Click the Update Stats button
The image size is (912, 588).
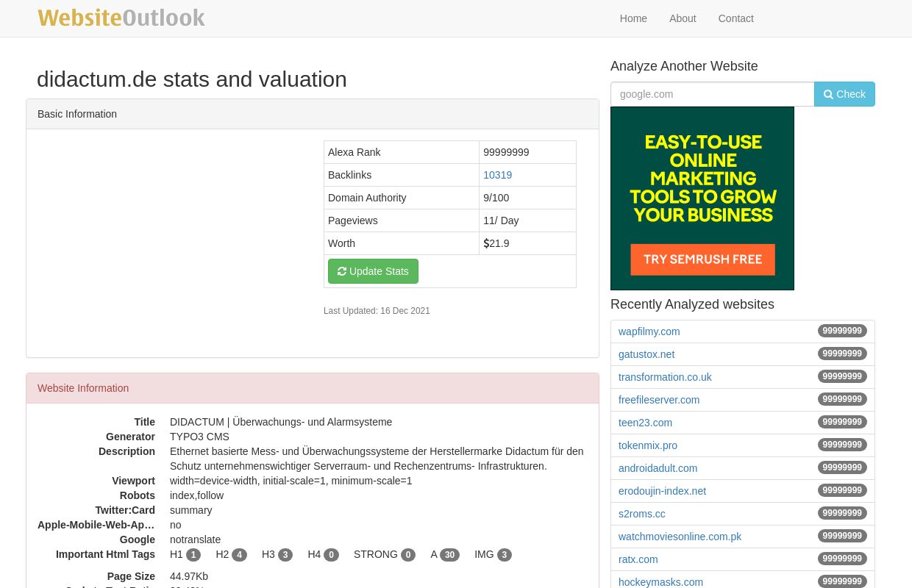point(373,271)
